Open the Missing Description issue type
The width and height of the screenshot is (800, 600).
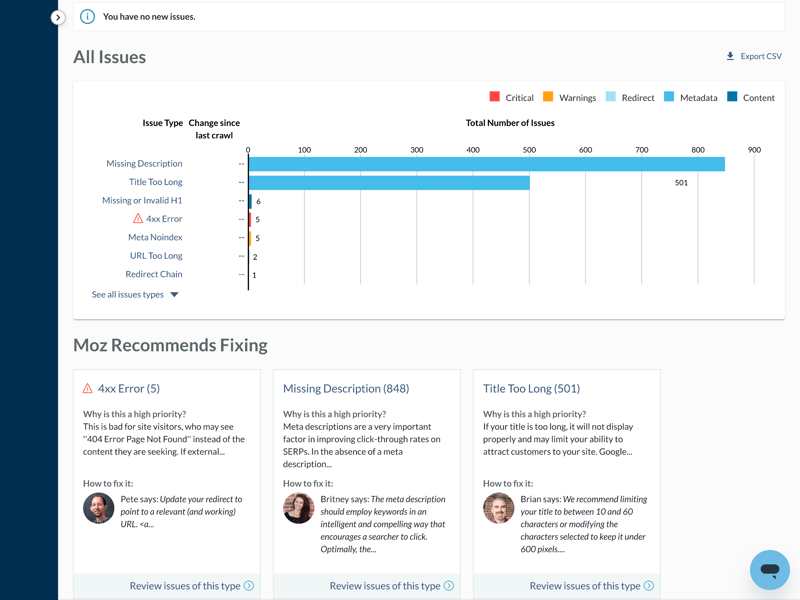point(144,164)
